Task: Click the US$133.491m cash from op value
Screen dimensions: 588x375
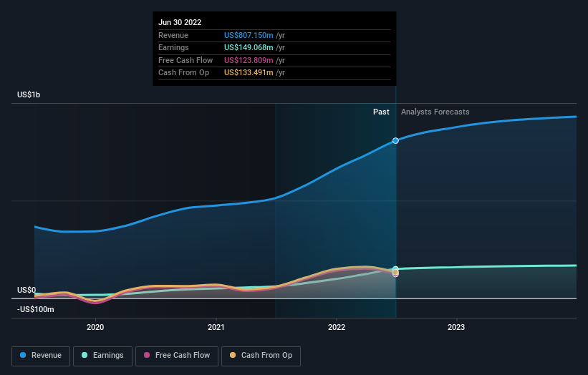Action: [x=249, y=73]
